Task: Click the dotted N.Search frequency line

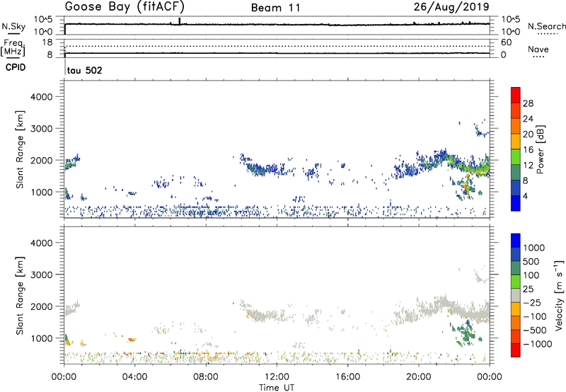Action: tap(277, 46)
